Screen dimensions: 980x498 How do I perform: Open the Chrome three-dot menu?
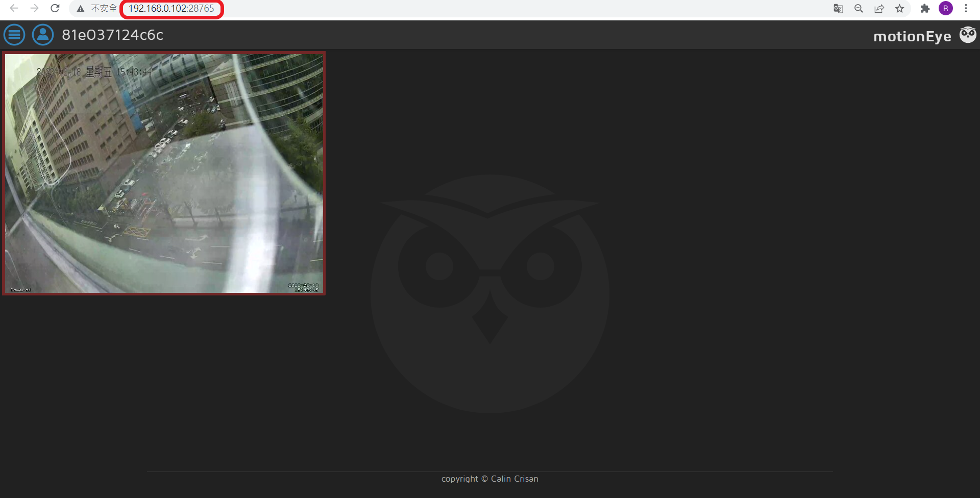tap(966, 9)
